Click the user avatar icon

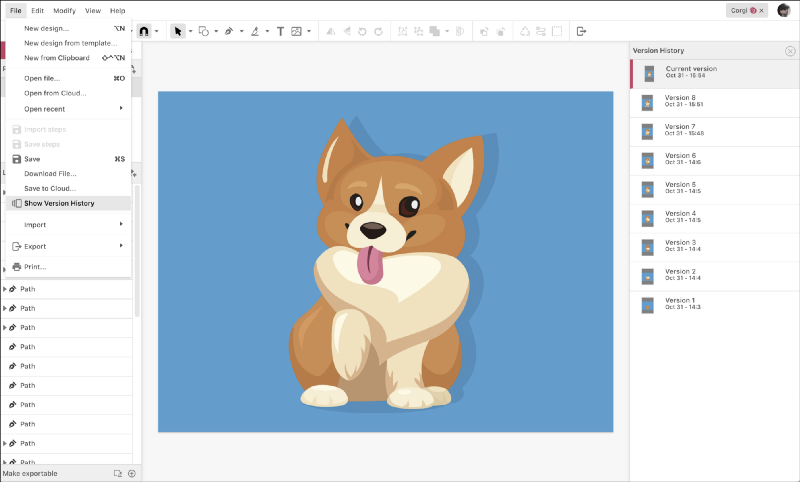[783, 10]
